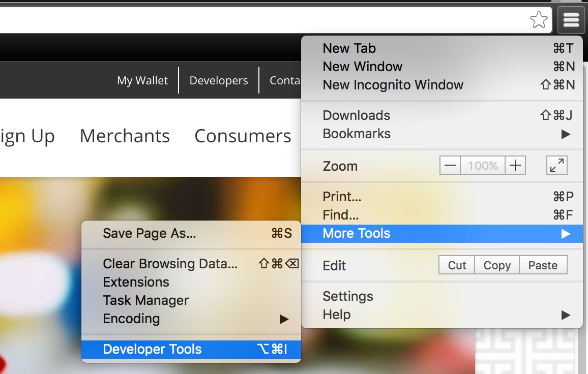The image size is (588, 374).
Task: Click the 100% zoom level value
Action: click(x=483, y=165)
